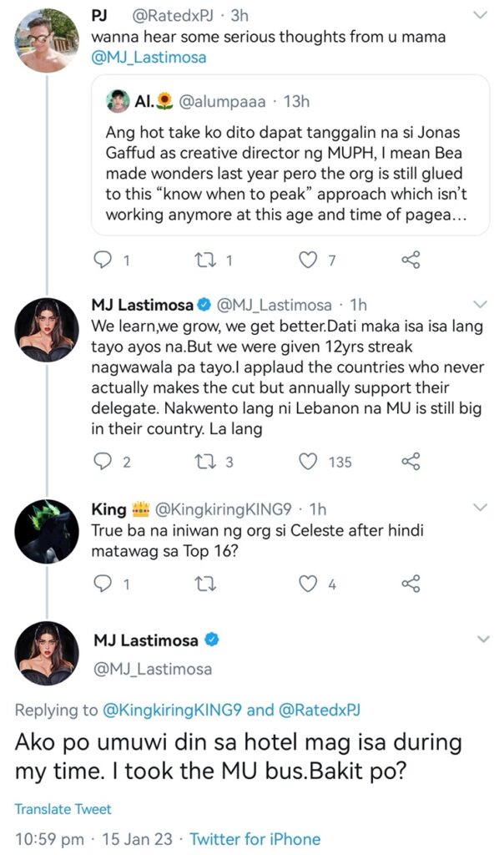Reply to PJ's tweet
The width and height of the screenshot is (504, 855).
pos(102,261)
